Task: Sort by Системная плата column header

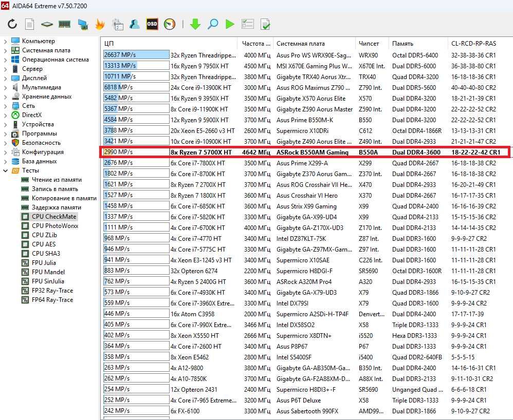Action: click(314, 44)
